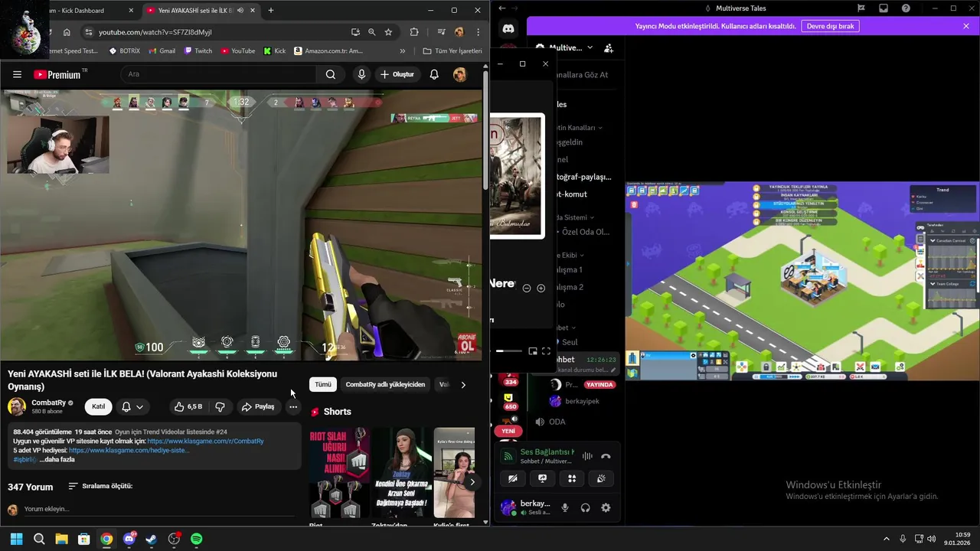
Task: Click the Chrome home button
Action: pos(67,32)
